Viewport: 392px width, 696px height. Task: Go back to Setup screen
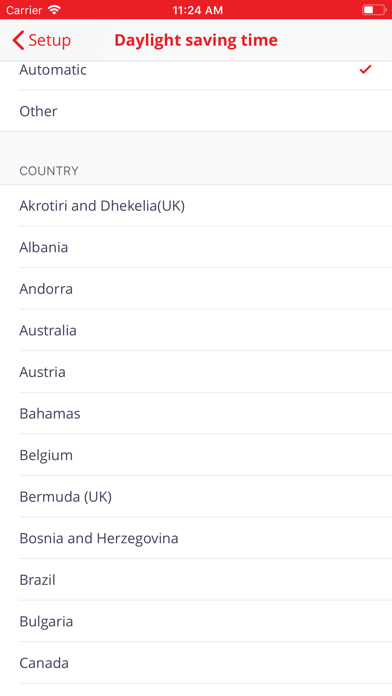(42, 40)
